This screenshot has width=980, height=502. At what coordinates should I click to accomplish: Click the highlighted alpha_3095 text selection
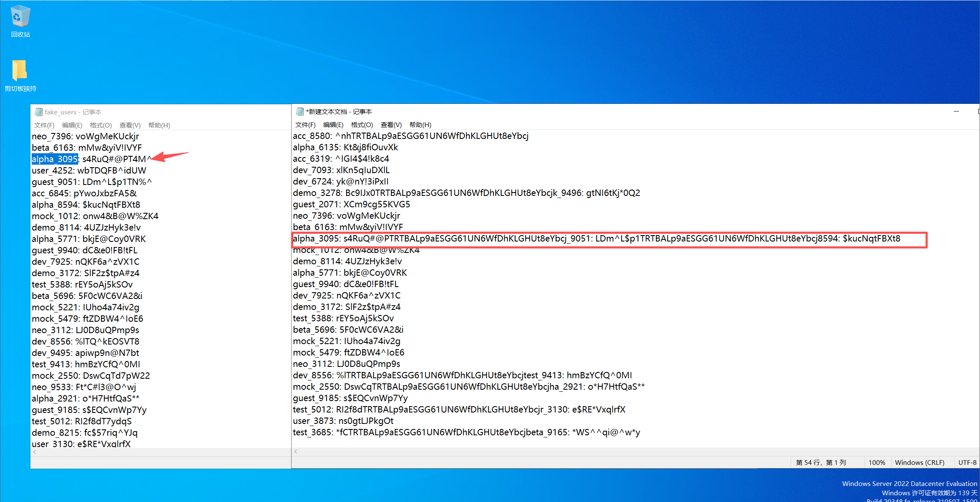coord(55,159)
